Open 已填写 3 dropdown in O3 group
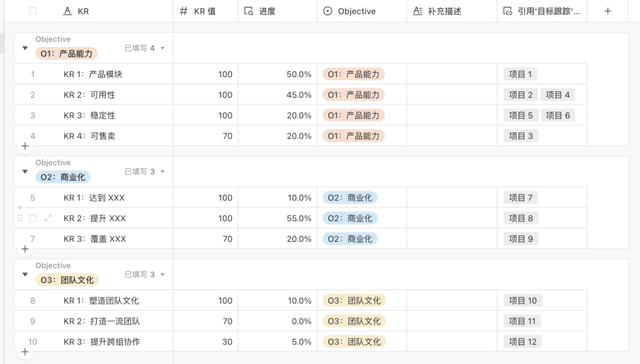Image resolution: width=640 pixels, height=364 pixels. [x=144, y=274]
